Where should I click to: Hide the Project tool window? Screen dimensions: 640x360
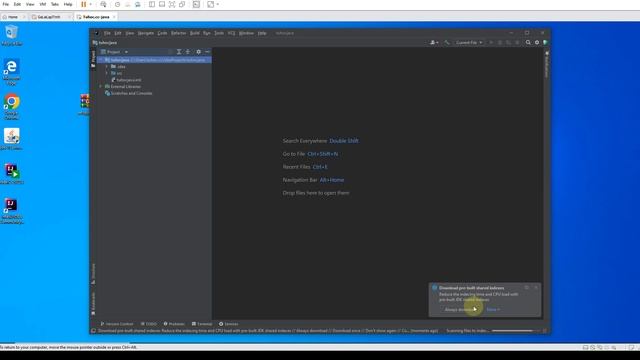207,52
